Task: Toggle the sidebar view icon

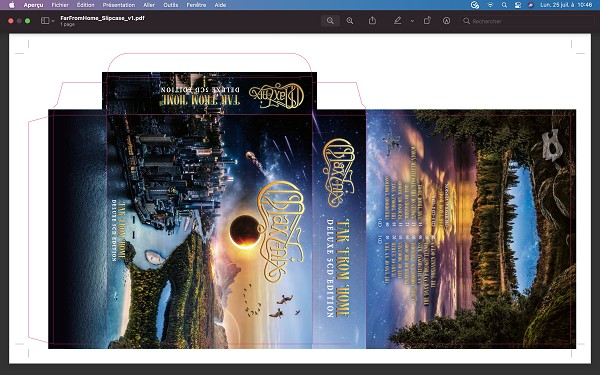Action: [45, 21]
